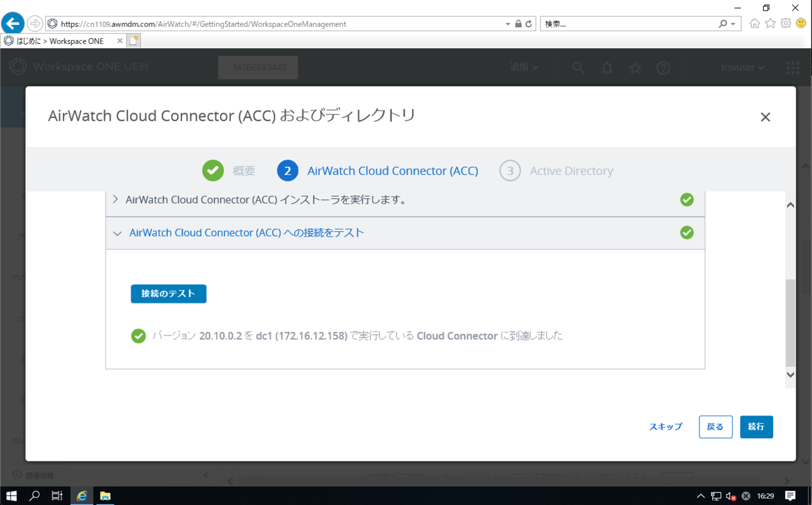The width and height of the screenshot is (812, 505).
Task: Open File Explorer from taskbar
Action: [105, 496]
